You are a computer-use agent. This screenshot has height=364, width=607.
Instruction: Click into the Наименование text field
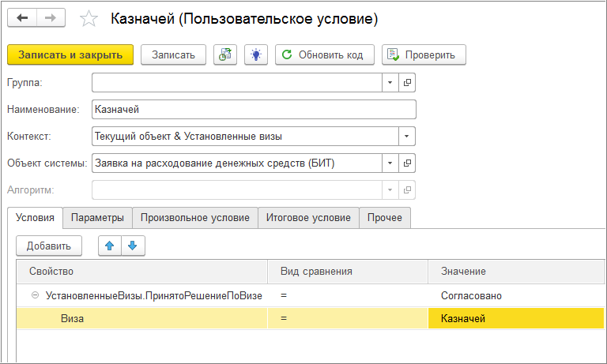click(x=253, y=110)
